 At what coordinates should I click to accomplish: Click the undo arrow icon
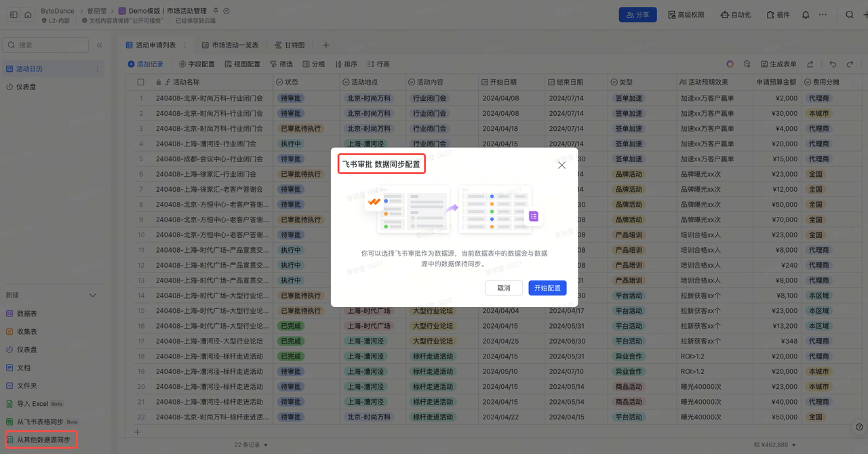[833, 64]
